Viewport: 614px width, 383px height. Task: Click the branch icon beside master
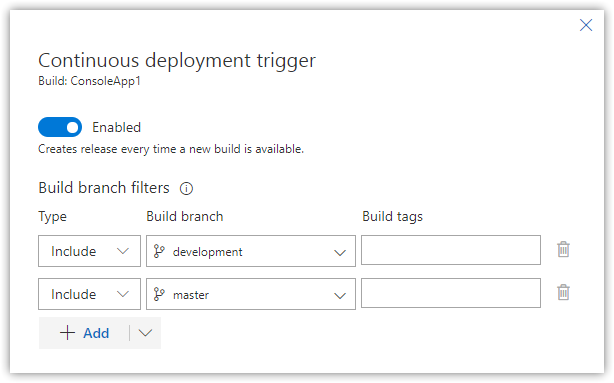click(159, 294)
